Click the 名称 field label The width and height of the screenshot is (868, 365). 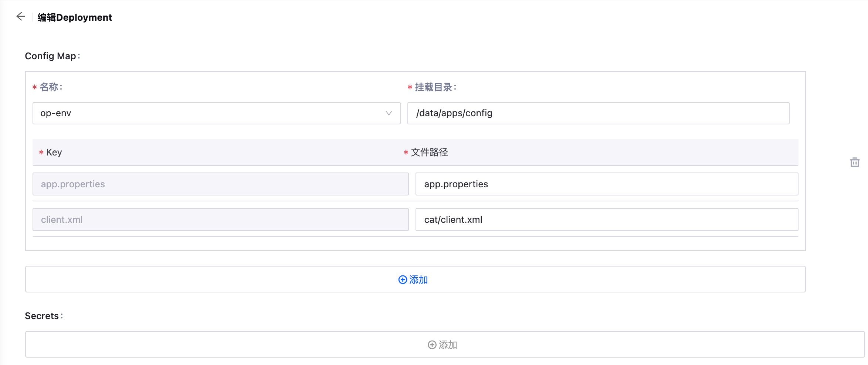tap(50, 87)
